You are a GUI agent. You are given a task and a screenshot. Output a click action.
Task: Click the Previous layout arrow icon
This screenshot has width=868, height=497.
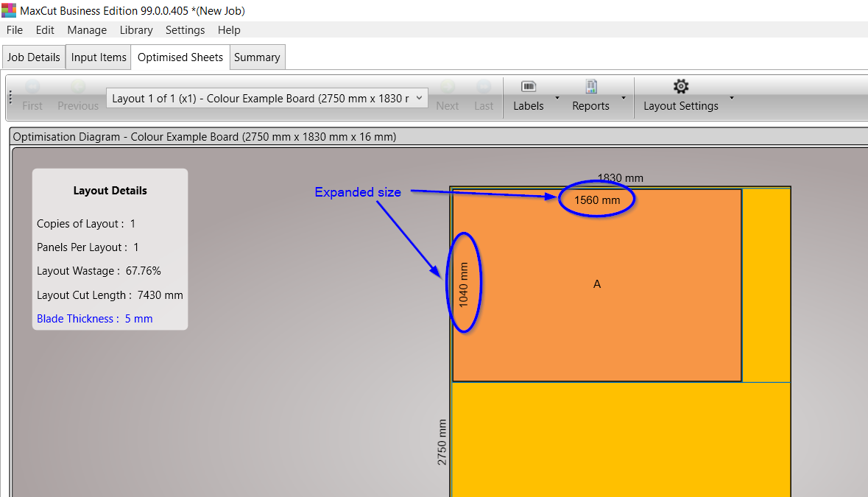[78, 87]
